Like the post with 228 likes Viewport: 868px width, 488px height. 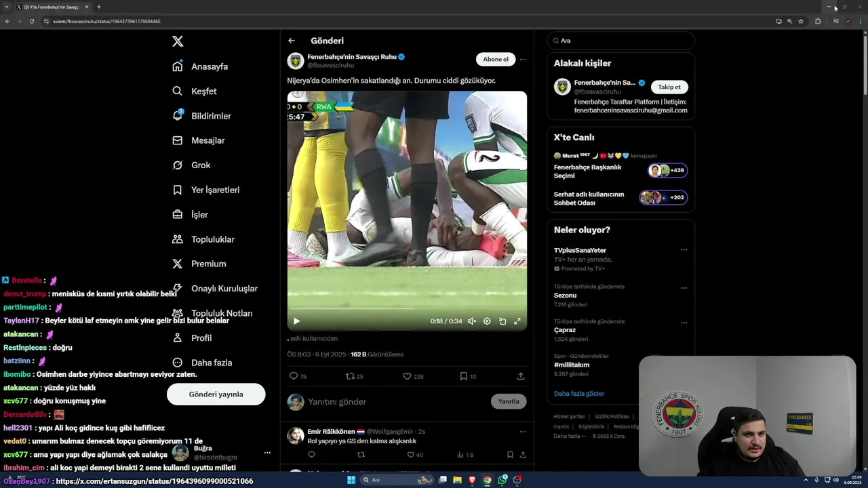(413, 376)
